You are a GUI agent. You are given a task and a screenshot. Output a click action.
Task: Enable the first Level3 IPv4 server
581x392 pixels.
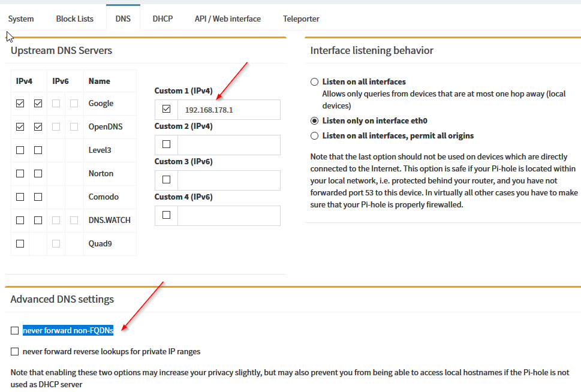coord(20,150)
